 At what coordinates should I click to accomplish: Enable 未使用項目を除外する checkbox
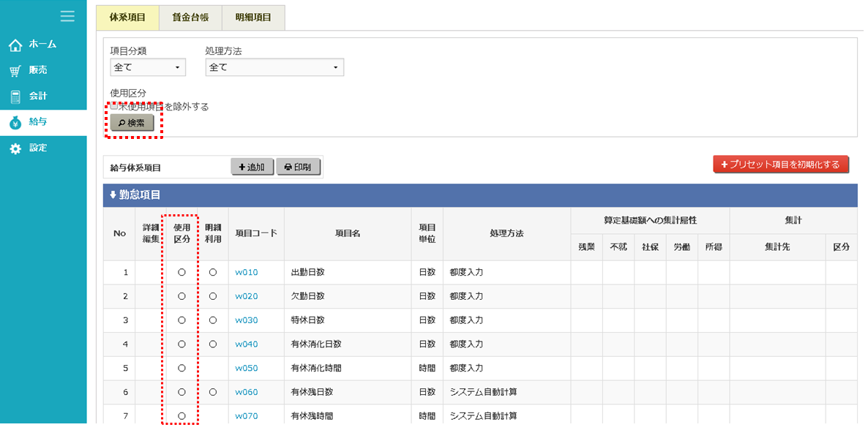[114, 107]
